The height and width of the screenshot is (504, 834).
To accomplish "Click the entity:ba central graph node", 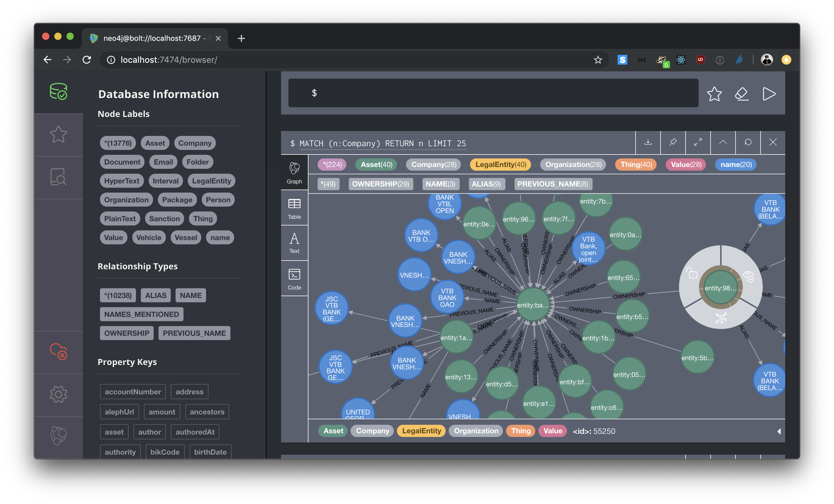I will click(x=533, y=305).
